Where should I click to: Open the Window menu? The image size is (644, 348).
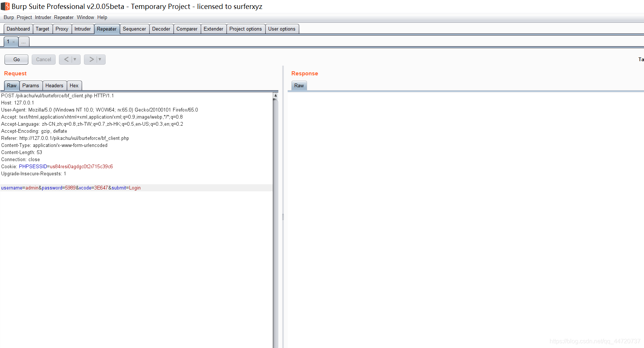coord(85,17)
